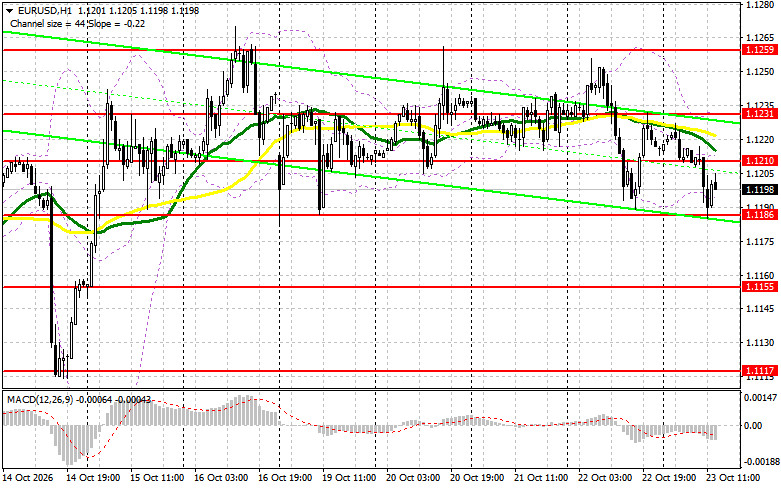Click the 14 Oct 19:00 time axis label
Viewport: 781px width, 489px height.
93,478
